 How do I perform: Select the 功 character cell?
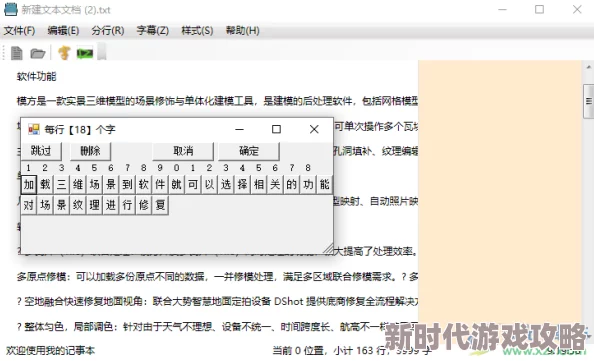[x=308, y=184]
